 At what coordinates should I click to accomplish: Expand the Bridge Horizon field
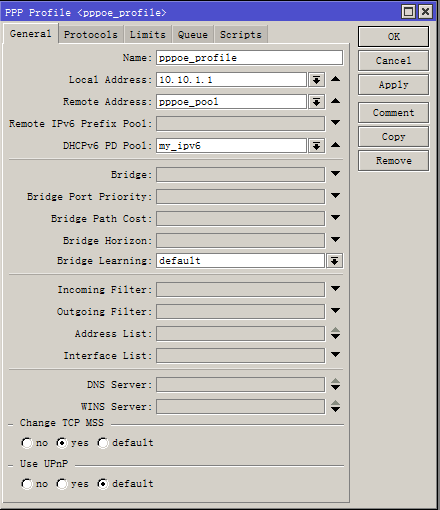point(336,240)
